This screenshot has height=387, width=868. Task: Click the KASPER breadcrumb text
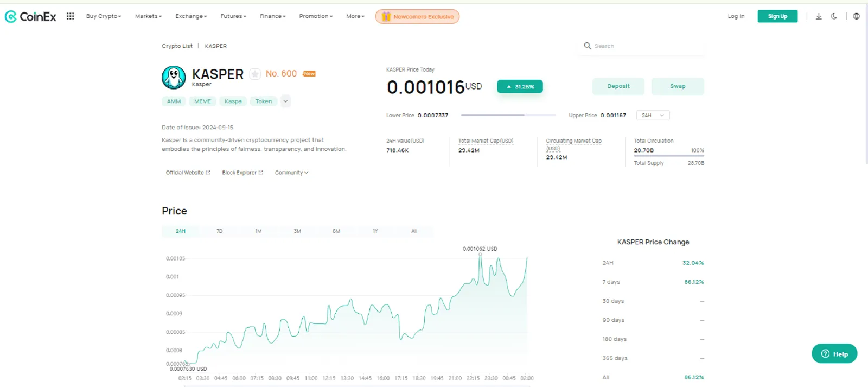pos(216,46)
